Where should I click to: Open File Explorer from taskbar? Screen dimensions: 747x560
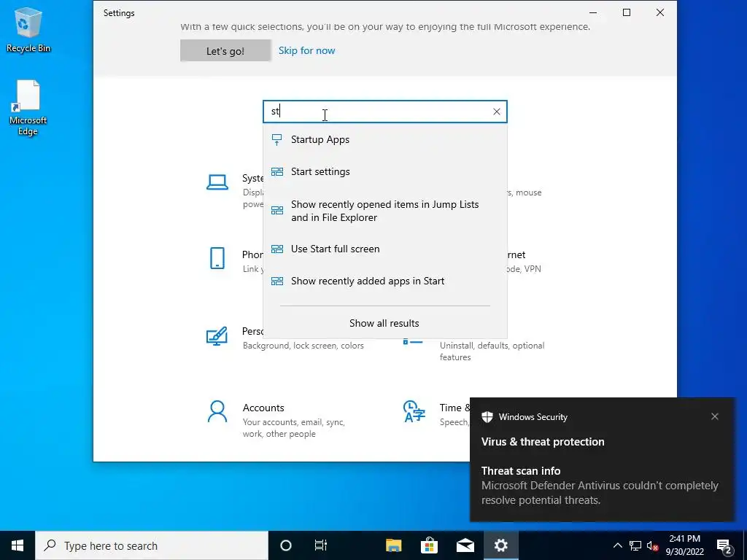pyautogui.click(x=393, y=545)
